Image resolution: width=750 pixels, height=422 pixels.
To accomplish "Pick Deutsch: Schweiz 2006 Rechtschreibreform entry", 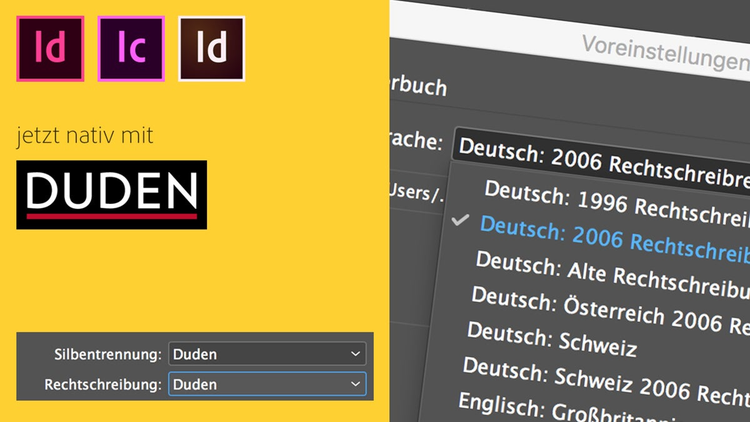I will [x=606, y=380].
